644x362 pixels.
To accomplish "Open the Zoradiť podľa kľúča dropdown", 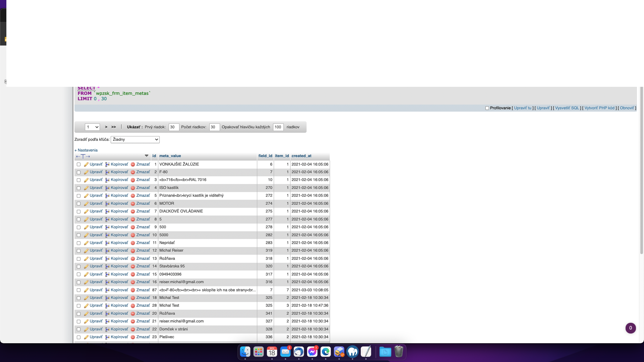I will (x=135, y=139).
